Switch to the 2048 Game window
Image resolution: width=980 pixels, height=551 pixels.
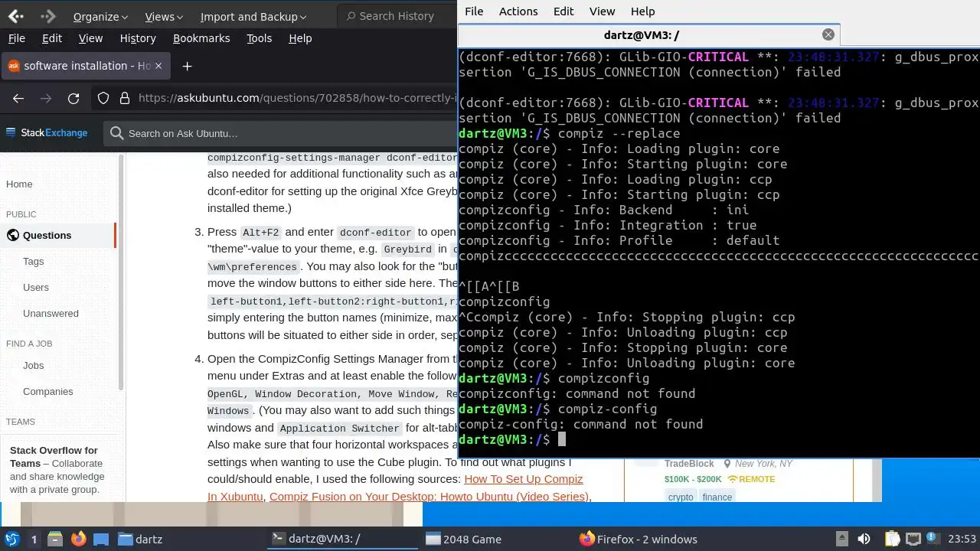pos(498,539)
